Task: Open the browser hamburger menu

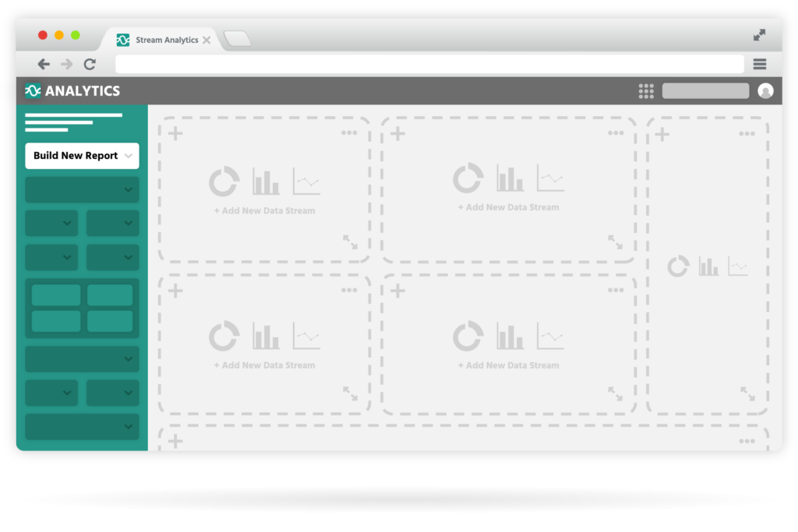Action: pyautogui.click(x=760, y=64)
